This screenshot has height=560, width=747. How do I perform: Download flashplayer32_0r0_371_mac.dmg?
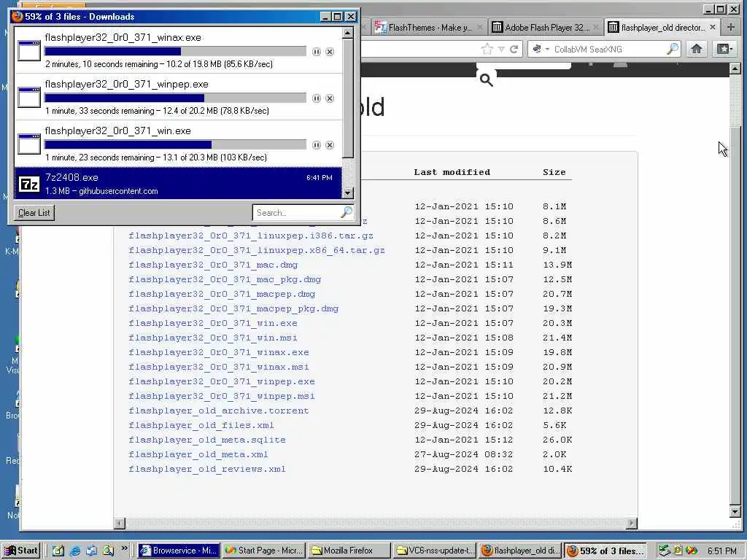tap(213, 265)
